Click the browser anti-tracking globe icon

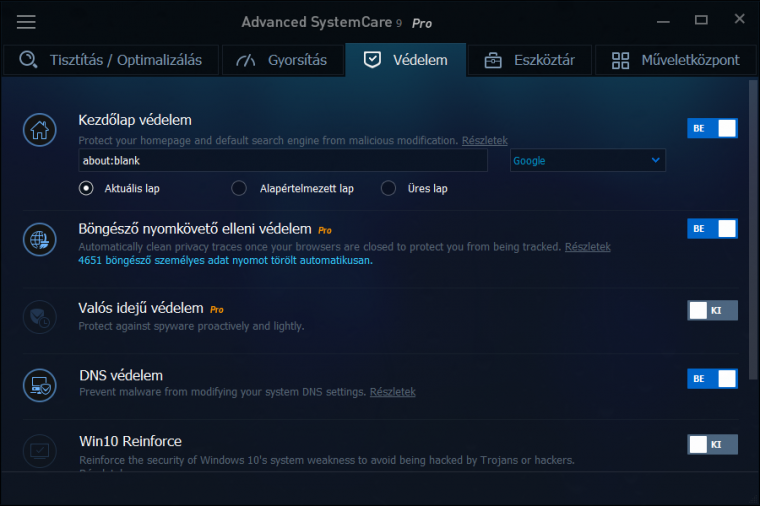click(x=40, y=239)
